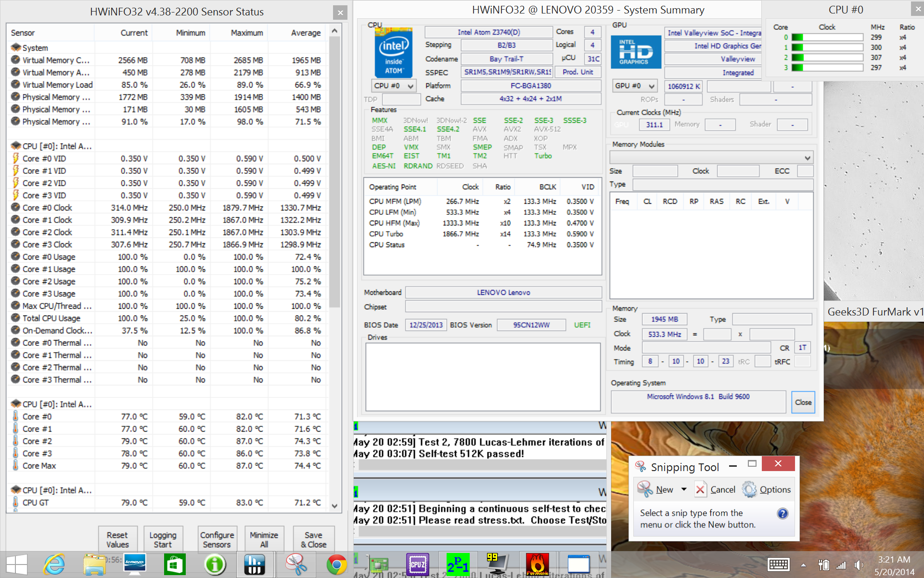Click the Intel Atom logo
The height and width of the screenshot is (578, 924).
394,53
